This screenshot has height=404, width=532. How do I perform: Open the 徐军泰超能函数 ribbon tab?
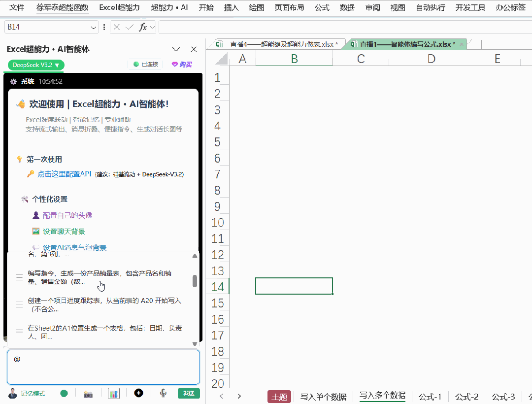point(63,7)
